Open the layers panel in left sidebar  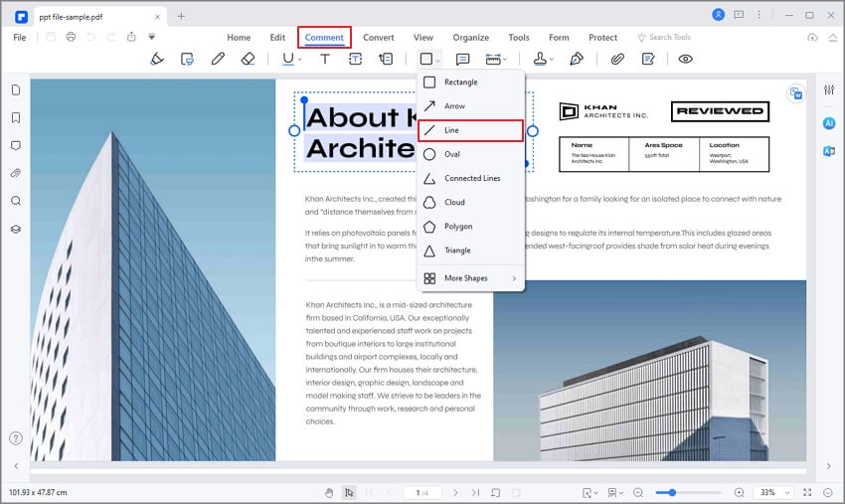(16, 229)
